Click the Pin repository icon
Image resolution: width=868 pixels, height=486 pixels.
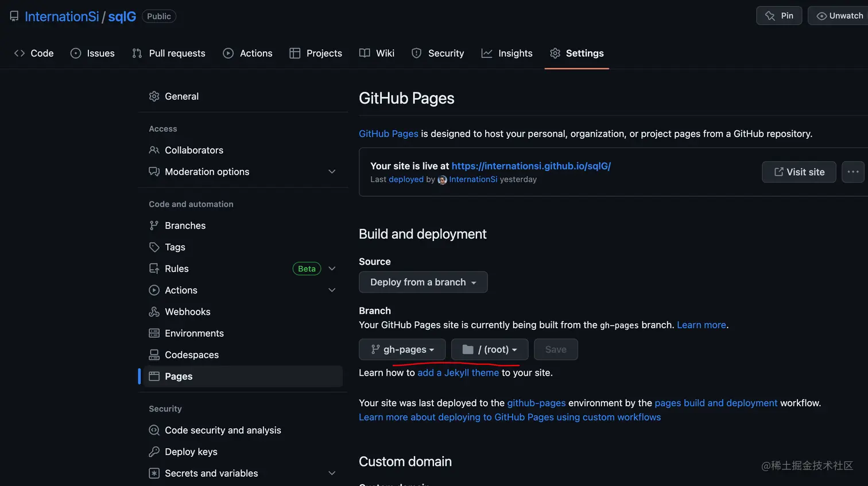coord(770,16)
